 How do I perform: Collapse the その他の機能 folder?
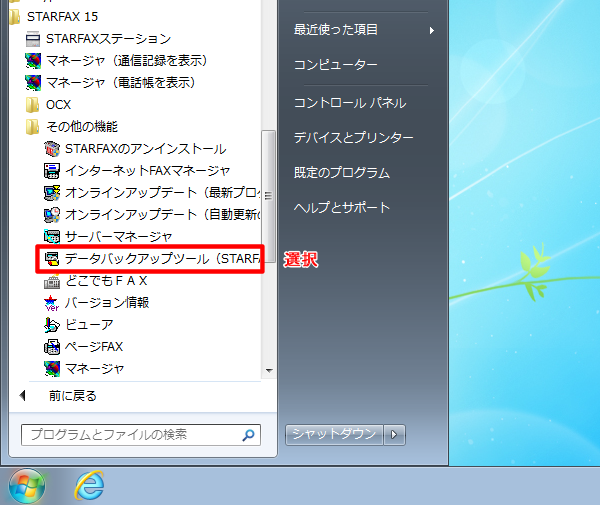(x=33, y=126)
